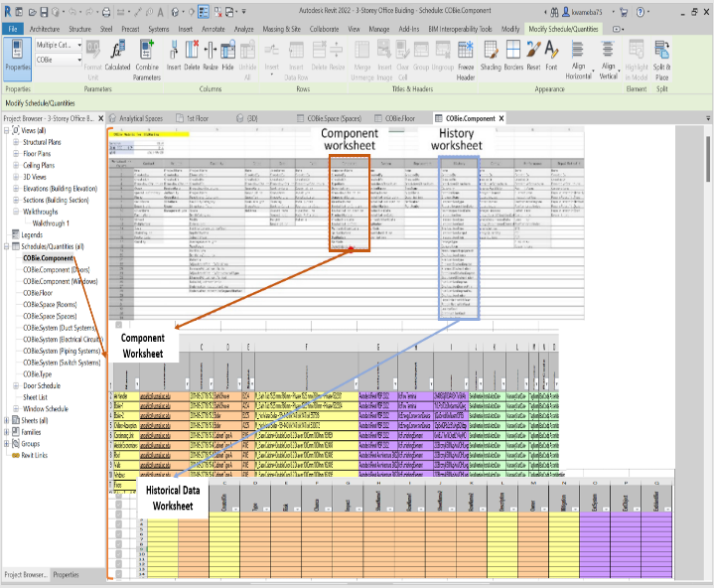Switch to the 1st Floor view tab

[204, 118]
